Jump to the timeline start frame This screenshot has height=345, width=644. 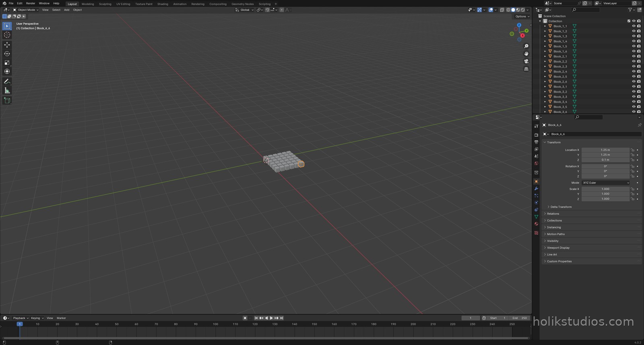click(x=256, y=318)
